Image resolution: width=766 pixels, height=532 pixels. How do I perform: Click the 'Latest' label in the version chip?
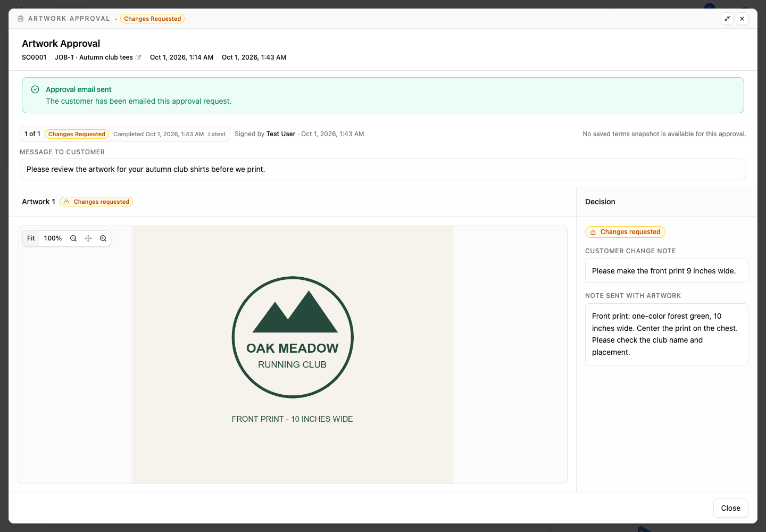(x=217, y=134)
